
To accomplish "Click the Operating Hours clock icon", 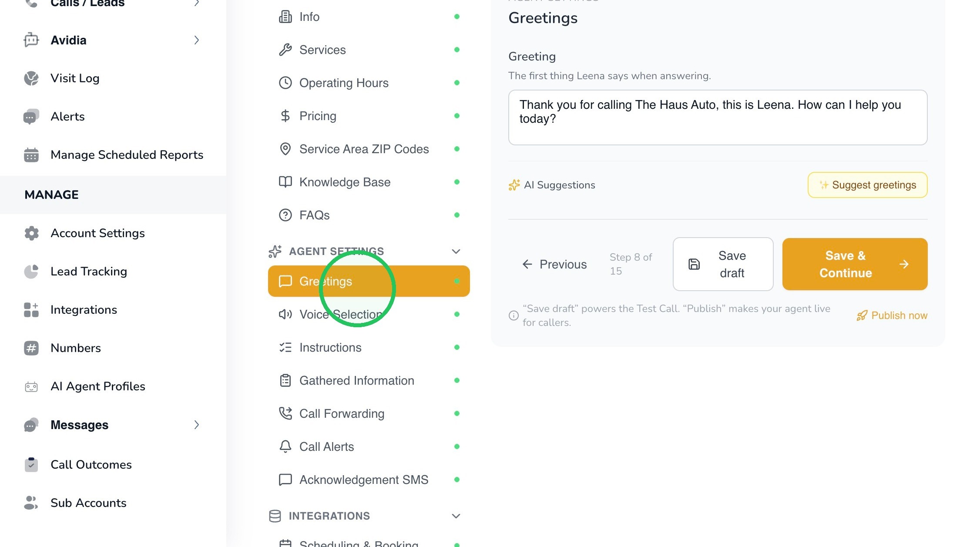I will 285,83.
